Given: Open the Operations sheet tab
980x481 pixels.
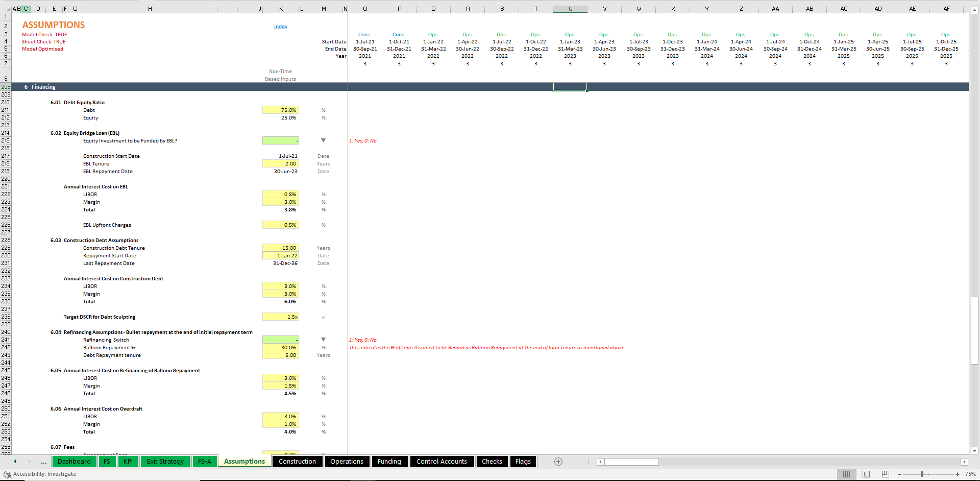Looking at the screenshot, I should point(347,462).
